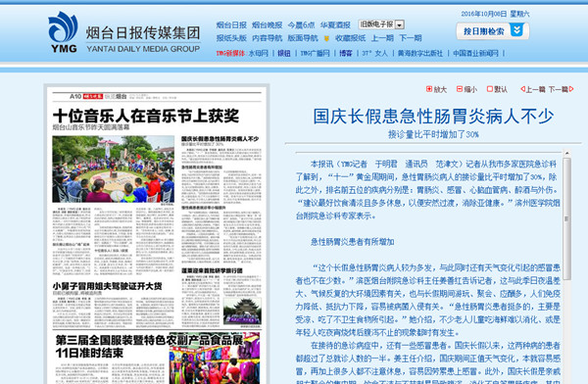Click the 下一期 next issue link
588x384 pixels.
click(411, 38)
